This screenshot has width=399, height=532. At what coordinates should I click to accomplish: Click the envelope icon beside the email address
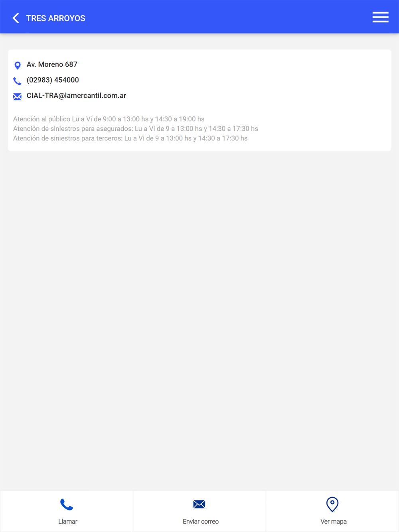pyautogui.click(x=17, y=97)
